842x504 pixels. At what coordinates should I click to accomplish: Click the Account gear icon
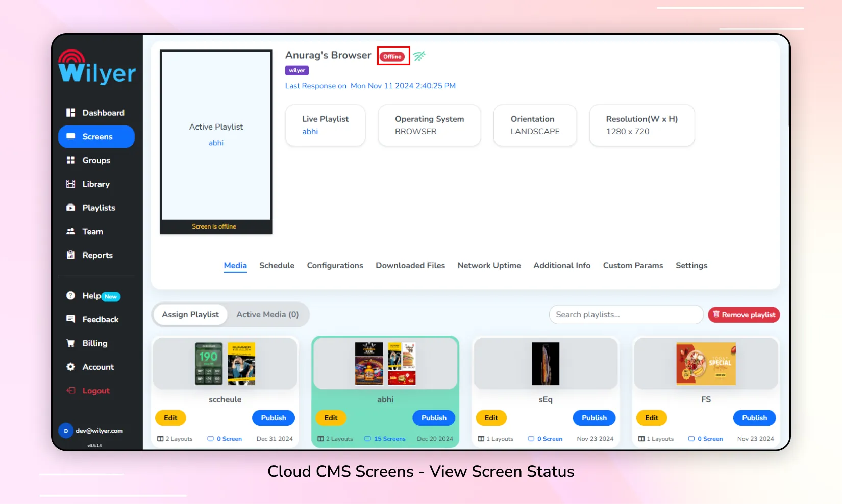[x=70, y=367]
